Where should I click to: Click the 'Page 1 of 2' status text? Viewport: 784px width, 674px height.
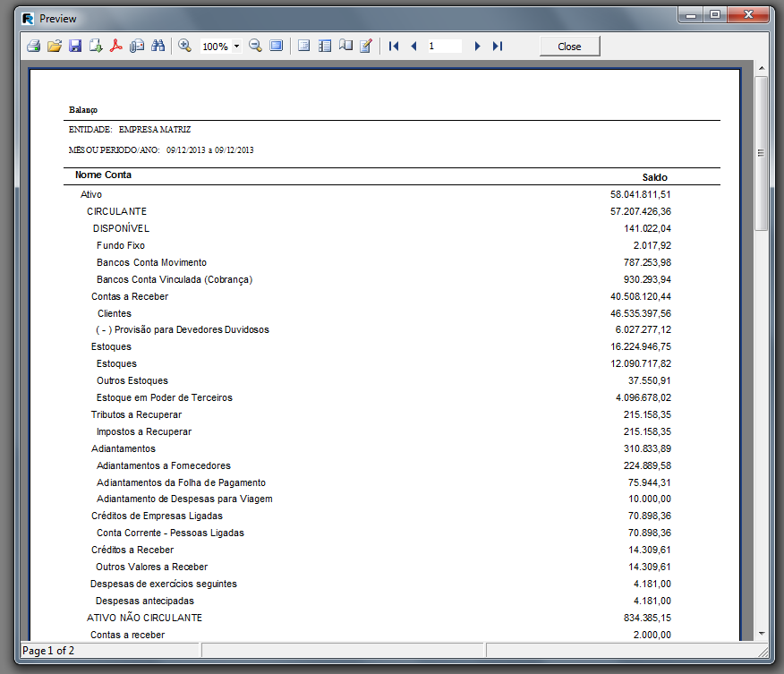pos(48,651)
